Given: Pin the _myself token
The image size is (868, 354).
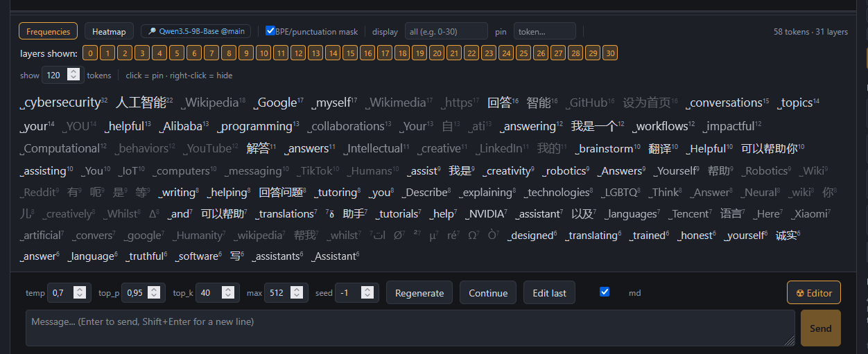Looking at the screenshot, I should pyautogui.click(x=335, y=103).
